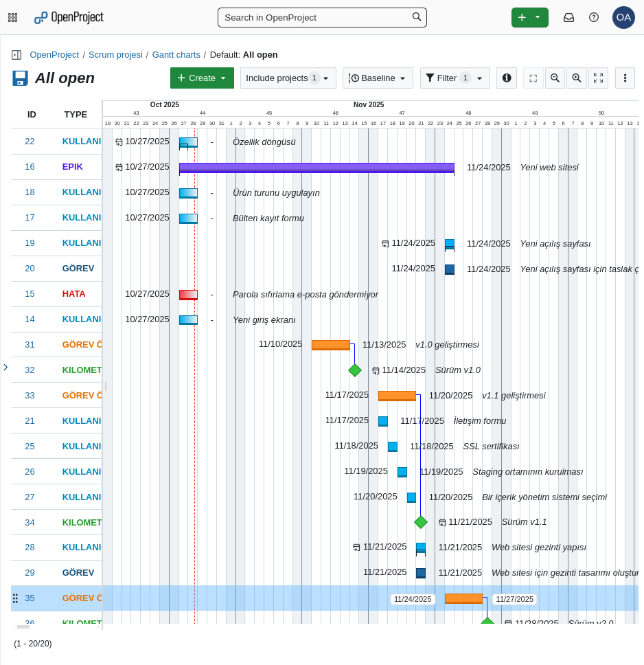Open notifications inbox
The width and height of the screenshot is (644, 665).
pos(568,17)
